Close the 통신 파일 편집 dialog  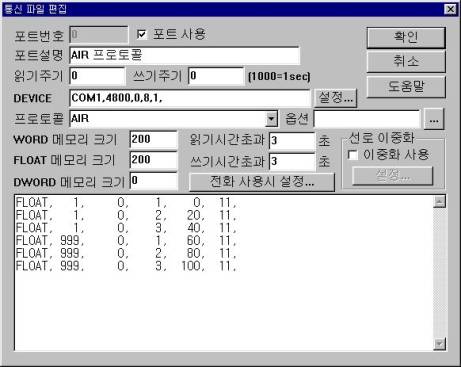pyautogui.click(x=450, y=9)
